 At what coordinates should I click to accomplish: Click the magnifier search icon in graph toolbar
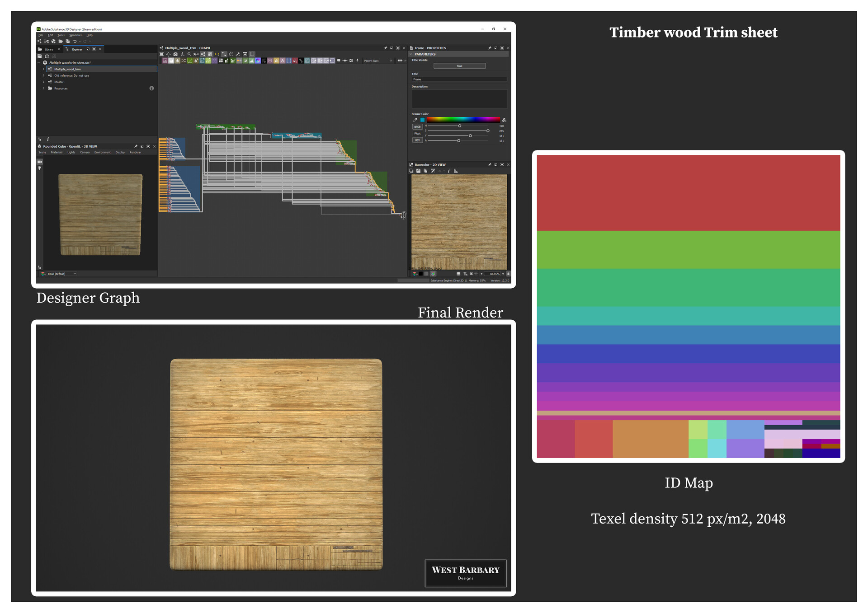[x=189, y=54]
